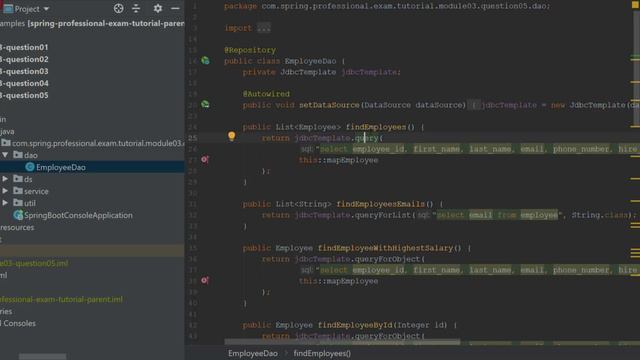Click the findEmployeeWithHighestSalary method name
The width and height of the screenshot is (640, 360).
pyautogui.click(x=385, y=248)
